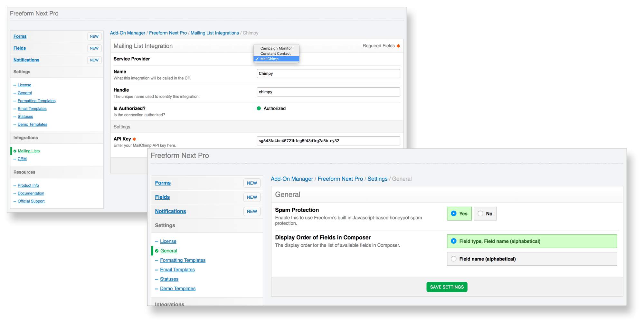
Task: Click NEW button next to Forms in front window
Action: 252,183
